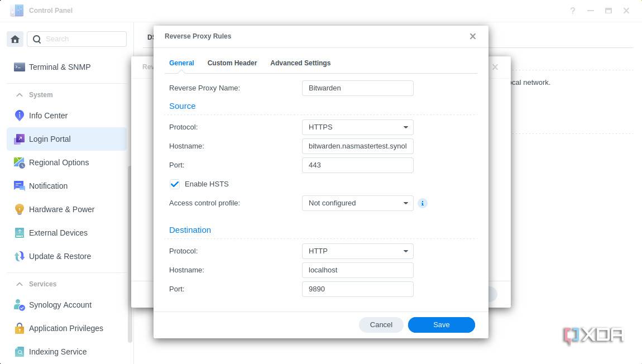Image resolution: width=642 pixels, height=364 pixels.
Task: Open the Info Center settings
Action: pyautogui.click(x=48, y=116)
